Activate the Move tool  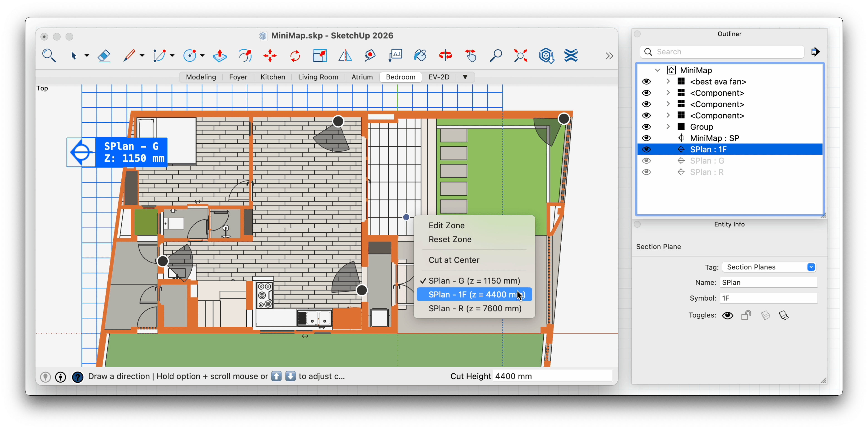click(x=270, y=56)
